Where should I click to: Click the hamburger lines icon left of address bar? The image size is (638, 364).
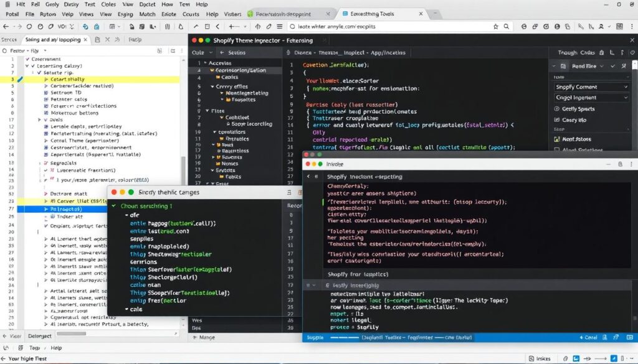[x=280, y=26]
